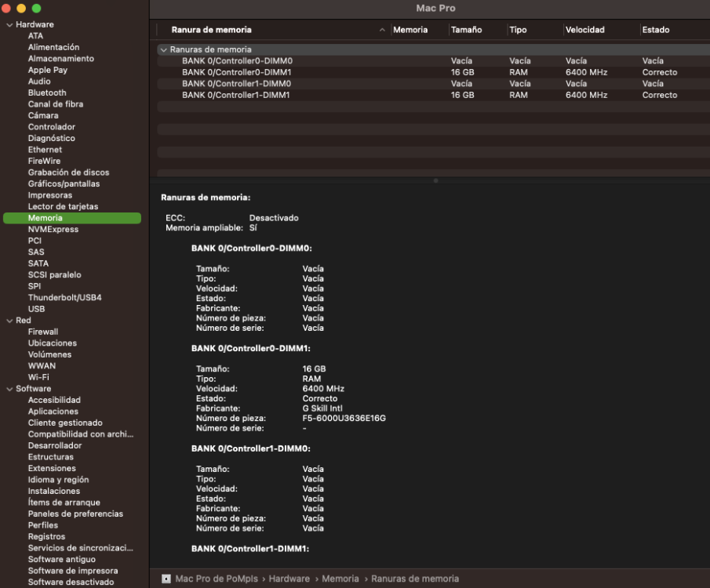Select Wi-Fi under Red

(x=38, y=377)
